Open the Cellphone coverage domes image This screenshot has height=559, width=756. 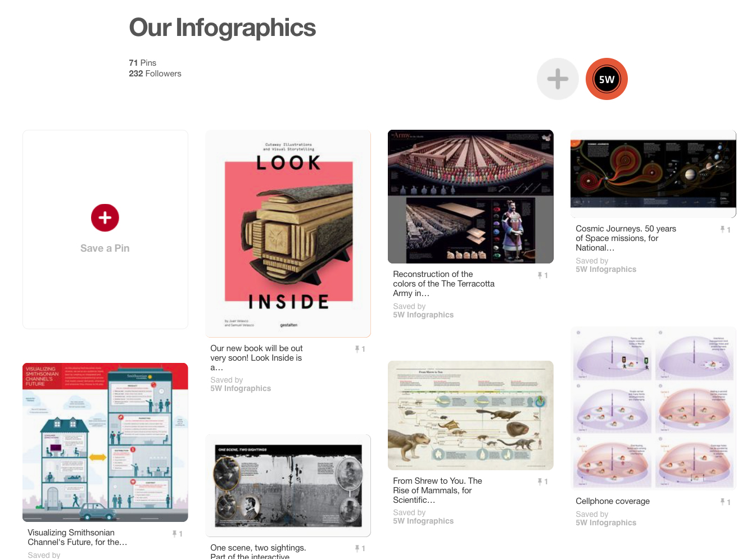pyautogui.click(x=653, y=408)
